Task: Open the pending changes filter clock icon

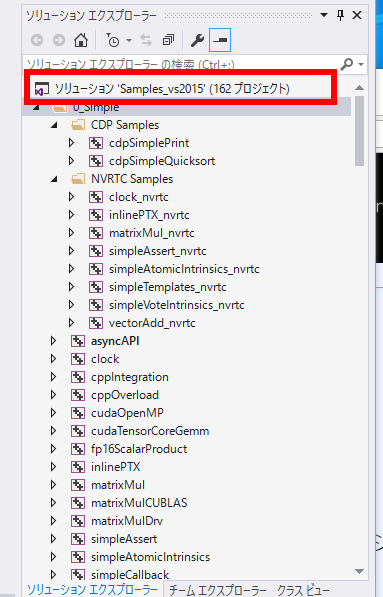Action: 113,40
